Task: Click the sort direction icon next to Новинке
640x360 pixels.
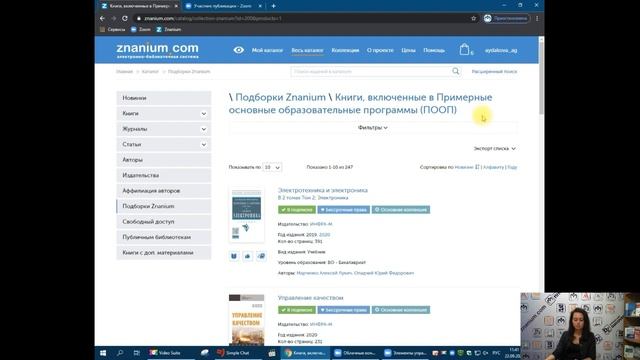Action: click(x=477, y=167)
